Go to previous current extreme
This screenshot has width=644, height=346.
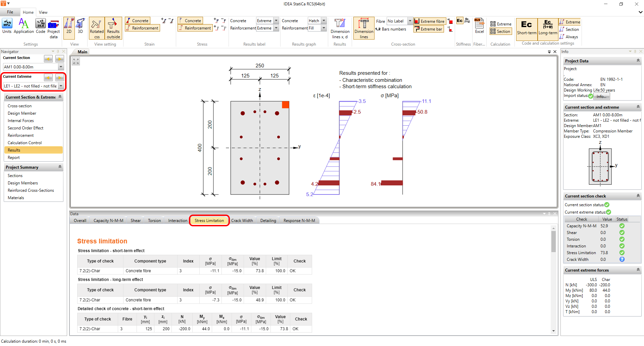(48, 78)
